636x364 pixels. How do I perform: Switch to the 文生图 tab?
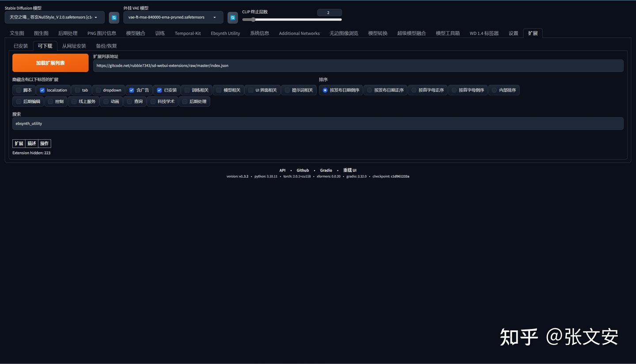pos(17,33)
